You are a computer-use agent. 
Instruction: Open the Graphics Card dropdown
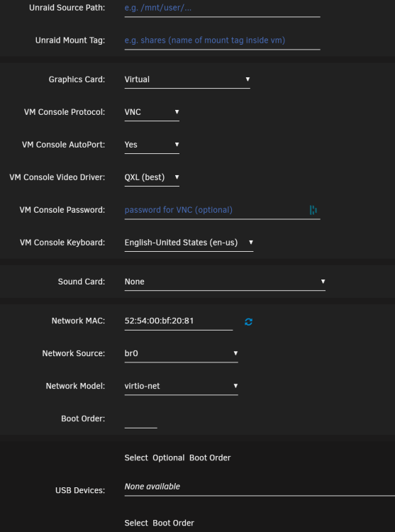coord(187,79)
